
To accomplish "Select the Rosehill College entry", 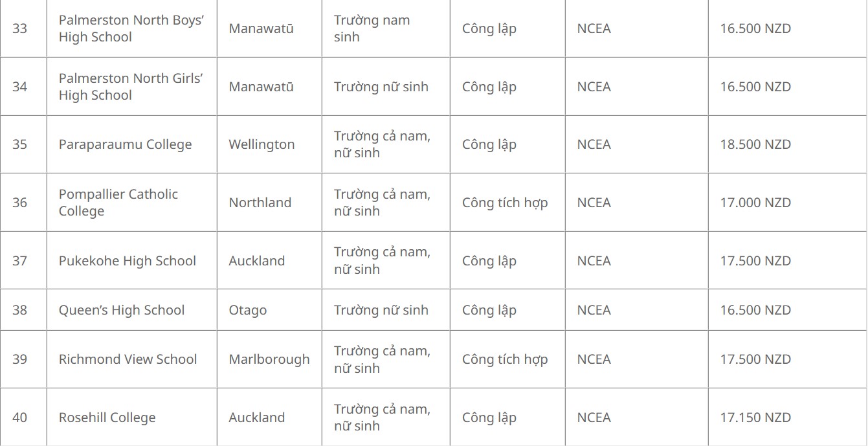I will tap(107, 418).
